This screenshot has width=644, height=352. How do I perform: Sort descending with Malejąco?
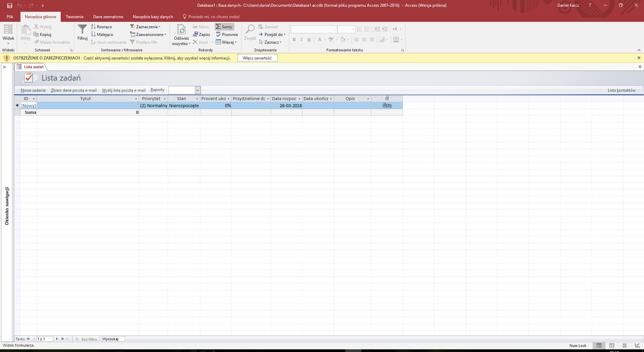pos(102,34)
